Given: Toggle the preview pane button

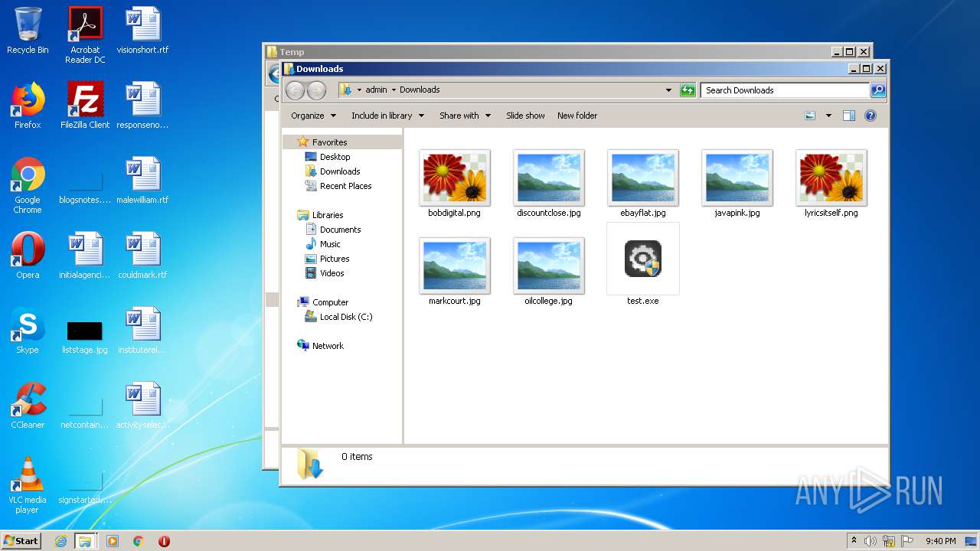Looking at the screenshot, I should click(848, 116).
